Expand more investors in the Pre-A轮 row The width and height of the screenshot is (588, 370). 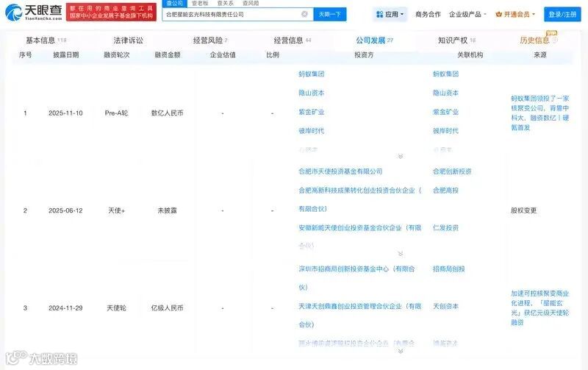(x=401, y=156)
